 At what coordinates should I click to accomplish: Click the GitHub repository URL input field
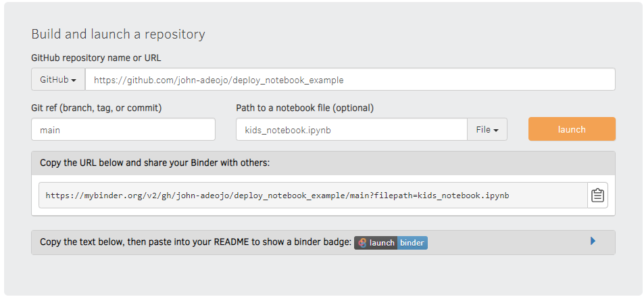pos(349,79)
